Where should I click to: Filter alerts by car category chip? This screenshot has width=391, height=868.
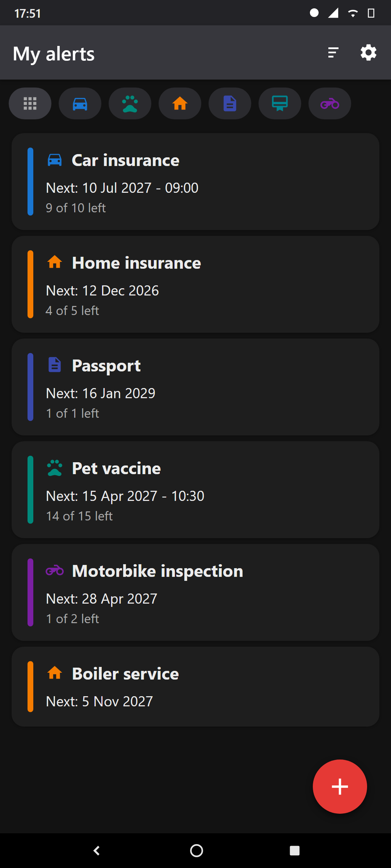point(80,103)
